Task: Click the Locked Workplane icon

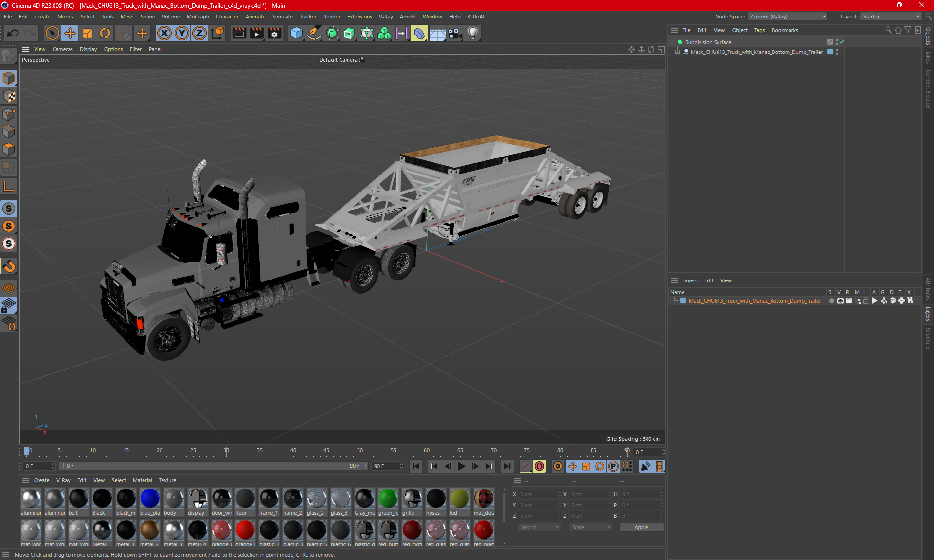Action: point(9,306)
